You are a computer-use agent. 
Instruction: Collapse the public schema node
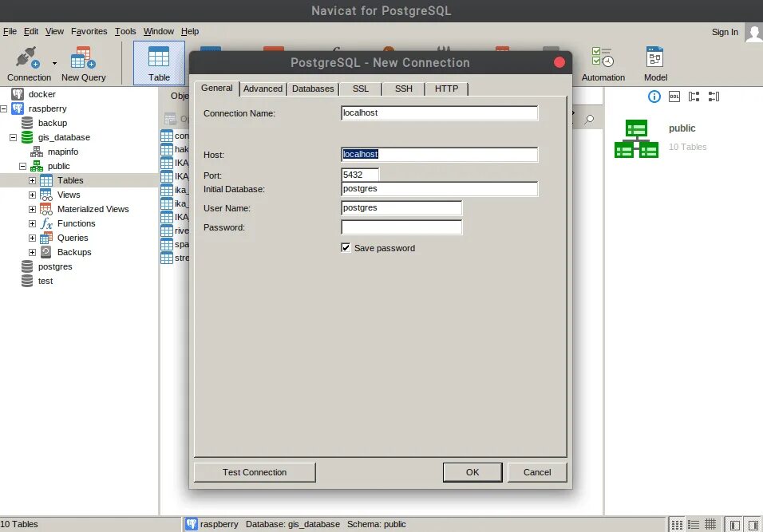coord(22,166)
